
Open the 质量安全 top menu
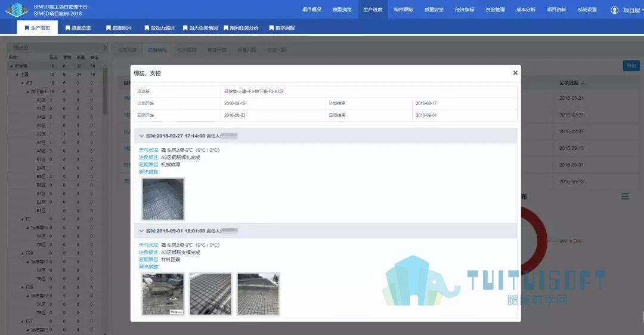click(434, 10)
